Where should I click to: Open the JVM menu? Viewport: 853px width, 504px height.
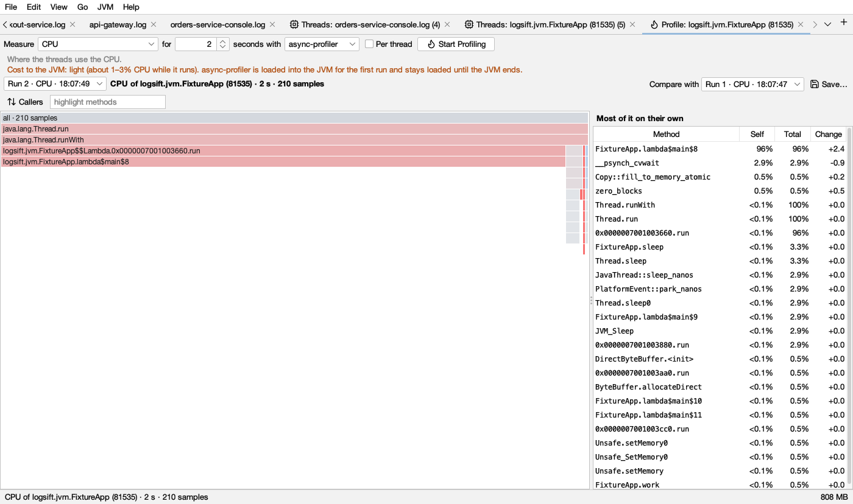105,7
